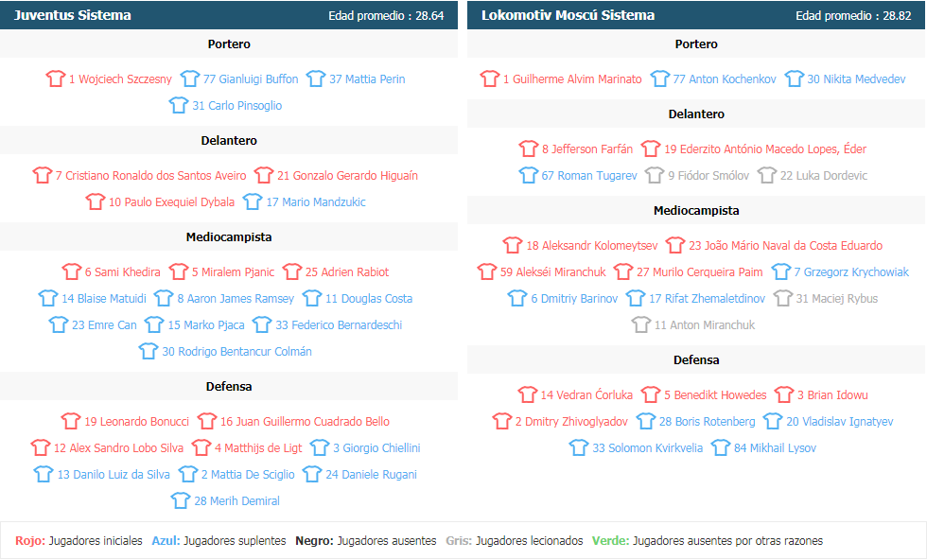Click the red shirt icon for Cristiano Ronaldo
This screenshot has height=560, width=927.
click(42, 175)
